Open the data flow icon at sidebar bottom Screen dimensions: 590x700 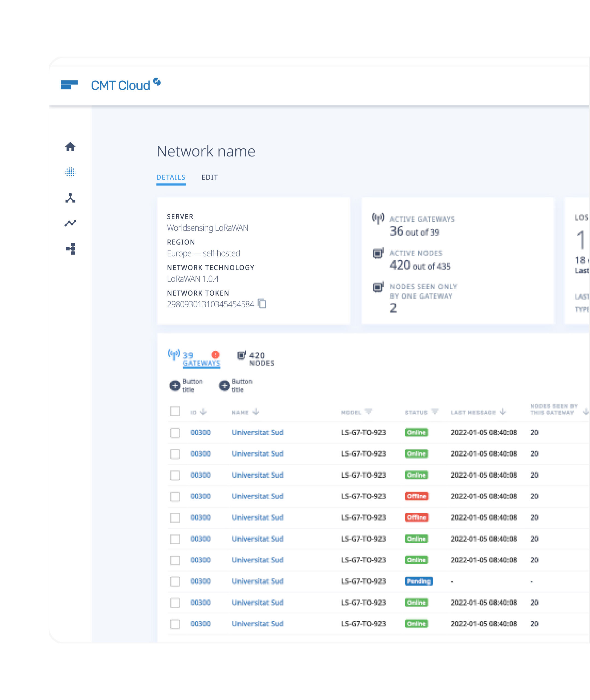(71, 249)
